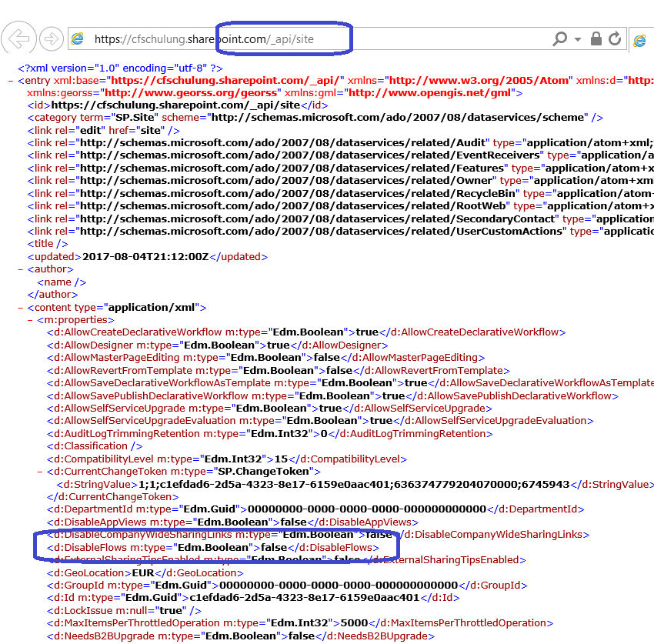Collapse the d:CurrentChangeToken node
The width and height of the screenshot is (654, 644).
[39, 472]
